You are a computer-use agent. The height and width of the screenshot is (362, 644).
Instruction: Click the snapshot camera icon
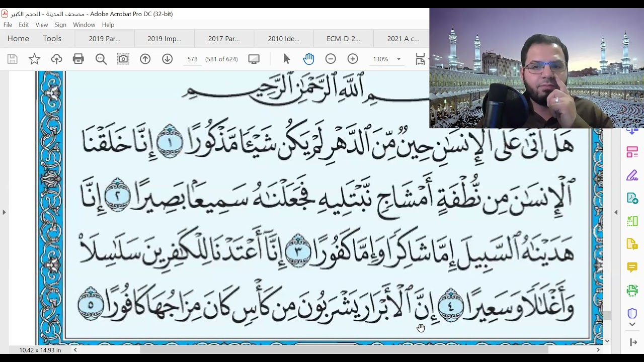(x=123, y=59)
